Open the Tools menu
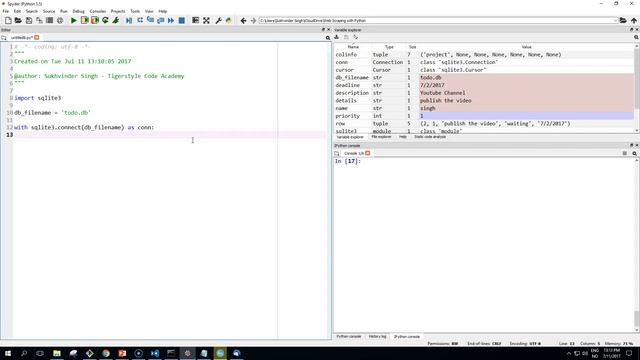The image size is (640, 360). click(135, 11)
